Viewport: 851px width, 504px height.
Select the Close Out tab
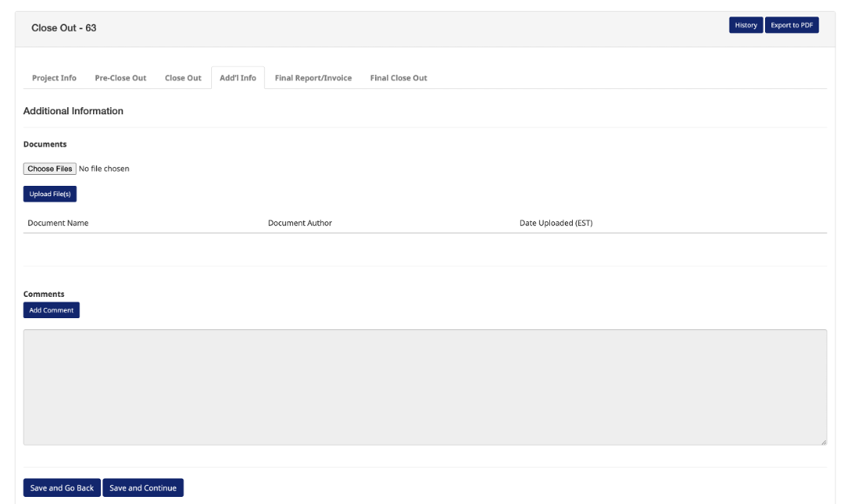[183, 78]
